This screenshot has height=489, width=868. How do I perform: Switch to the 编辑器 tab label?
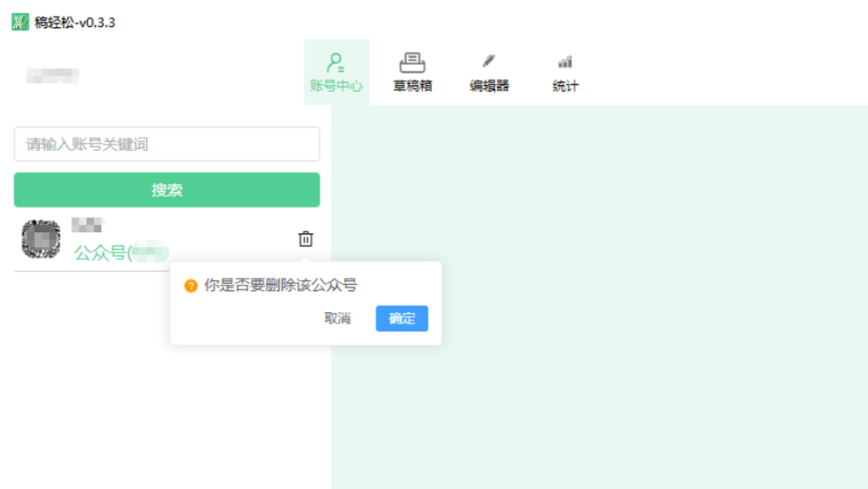488,86
